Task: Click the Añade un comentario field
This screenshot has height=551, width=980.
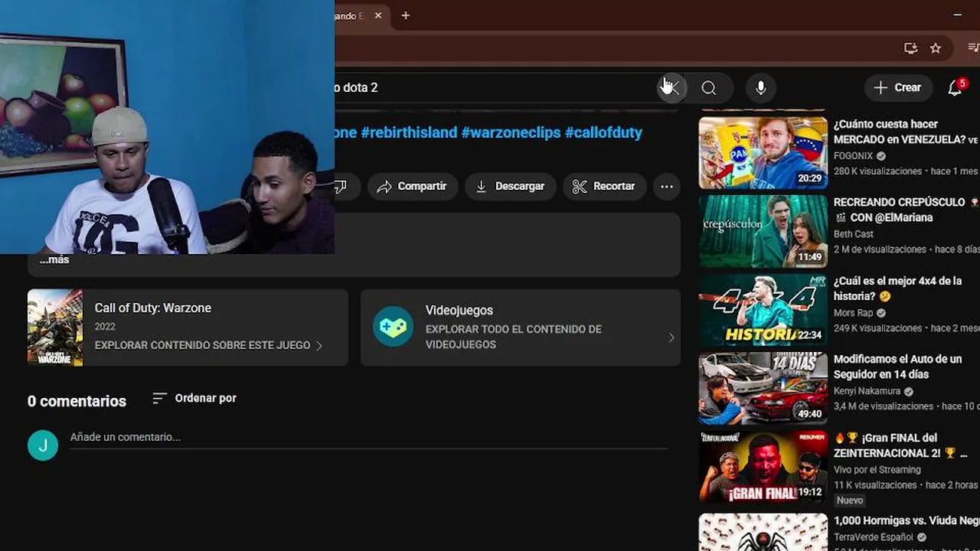Action: pyautogui.click(x=369, y=438)
